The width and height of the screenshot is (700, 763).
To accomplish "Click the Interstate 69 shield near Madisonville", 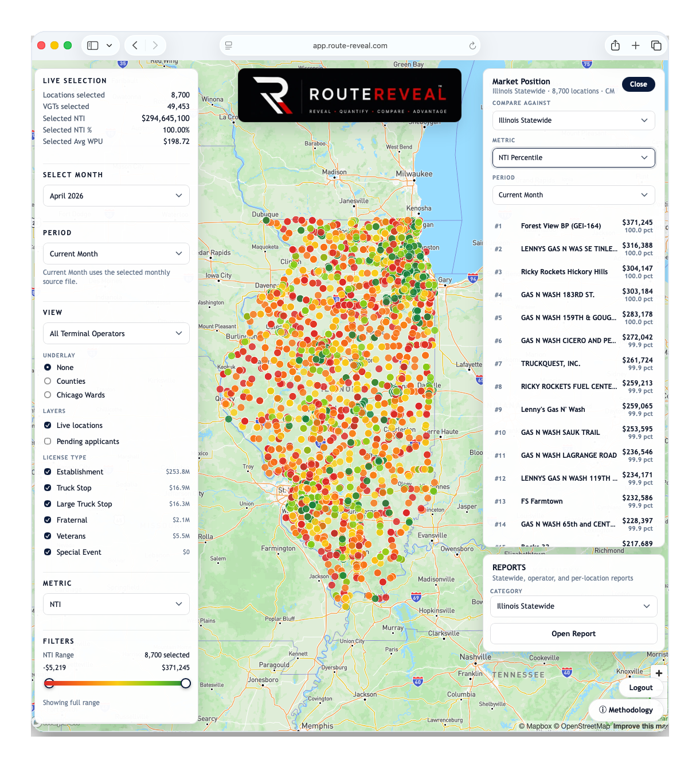I will 416,597.
